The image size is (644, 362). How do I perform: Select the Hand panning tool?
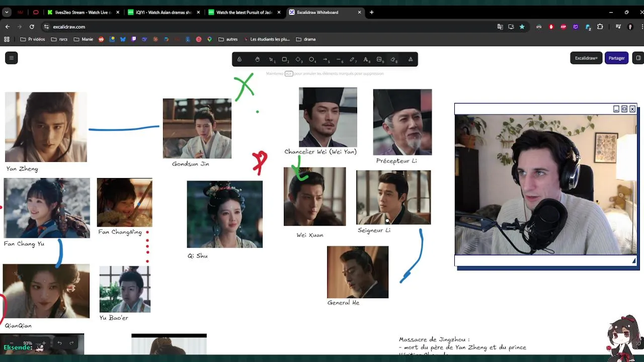[257, 59]
